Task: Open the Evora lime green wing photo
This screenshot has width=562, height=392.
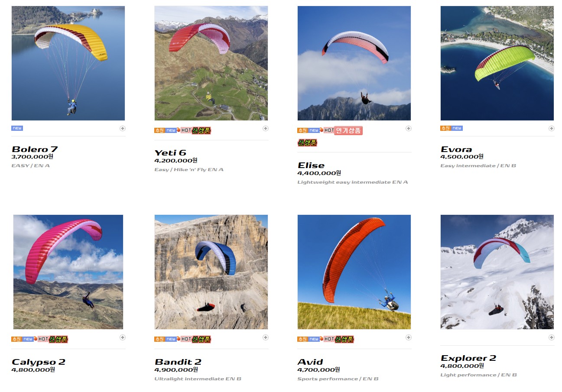Action: pos(497,63)
